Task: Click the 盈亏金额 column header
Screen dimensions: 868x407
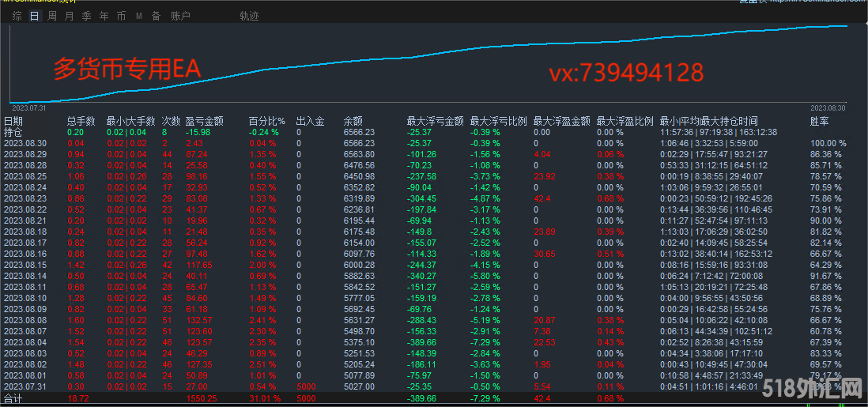Action: tap(204, 122)
